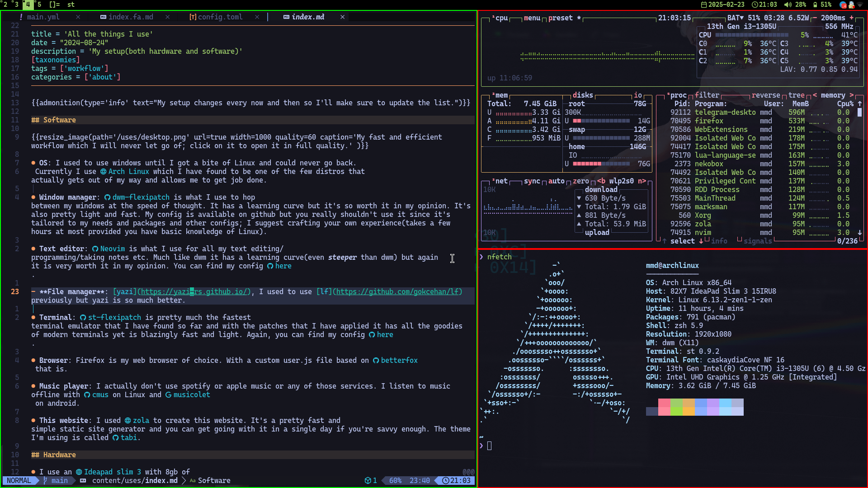Click the GitHub icon before tabi
This screenshot has height=488, width=868.
[115, 438]
